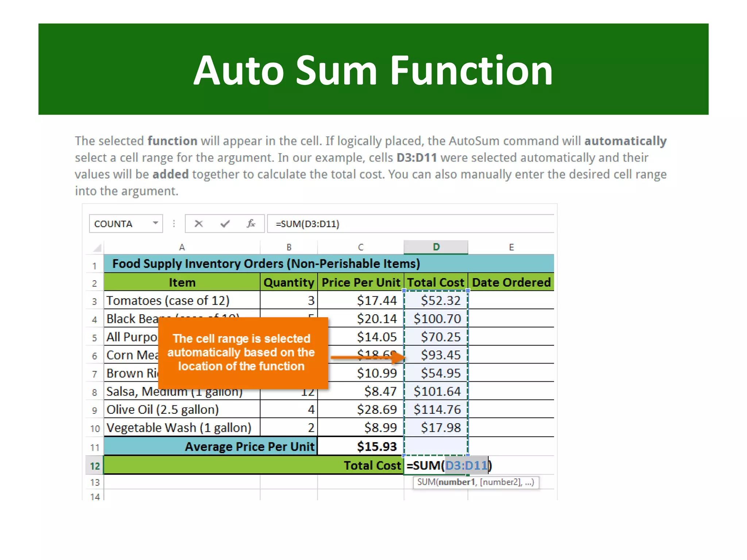
Task: Click the formula bar expand dots handle
Action: 174,223
